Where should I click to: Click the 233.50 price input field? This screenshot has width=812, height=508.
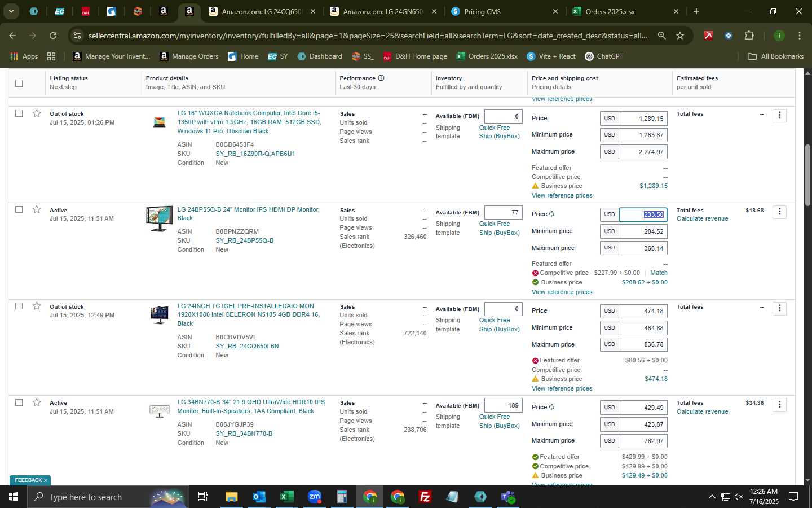coord(643,214)
